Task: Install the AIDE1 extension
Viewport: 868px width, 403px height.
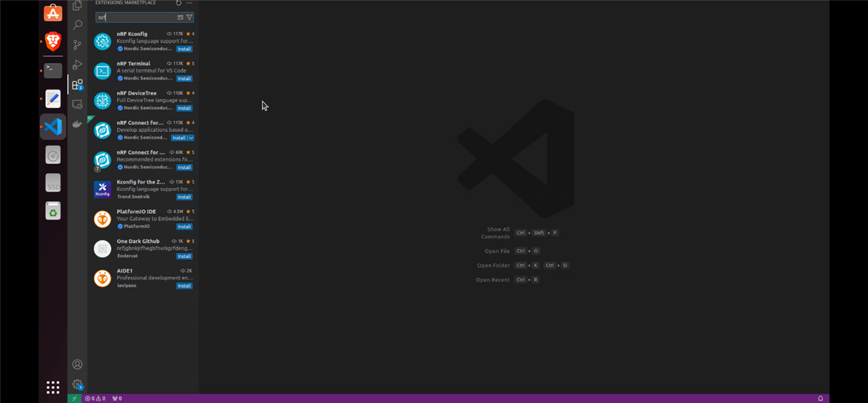Action: coord(184,286)
